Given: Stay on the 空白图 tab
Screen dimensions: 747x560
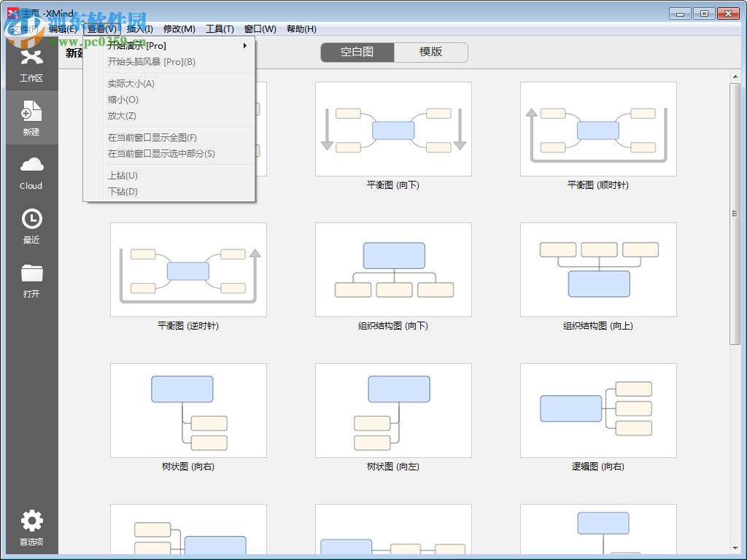Looking at the screenshot, I should [357, 52].
